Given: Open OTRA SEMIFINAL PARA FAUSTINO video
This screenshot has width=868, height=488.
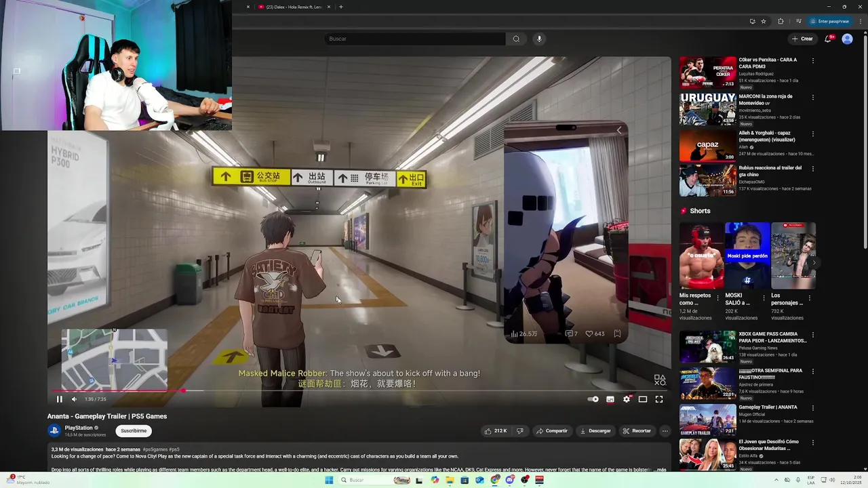Looking at the screenshot, I should (x=707, y=383).
